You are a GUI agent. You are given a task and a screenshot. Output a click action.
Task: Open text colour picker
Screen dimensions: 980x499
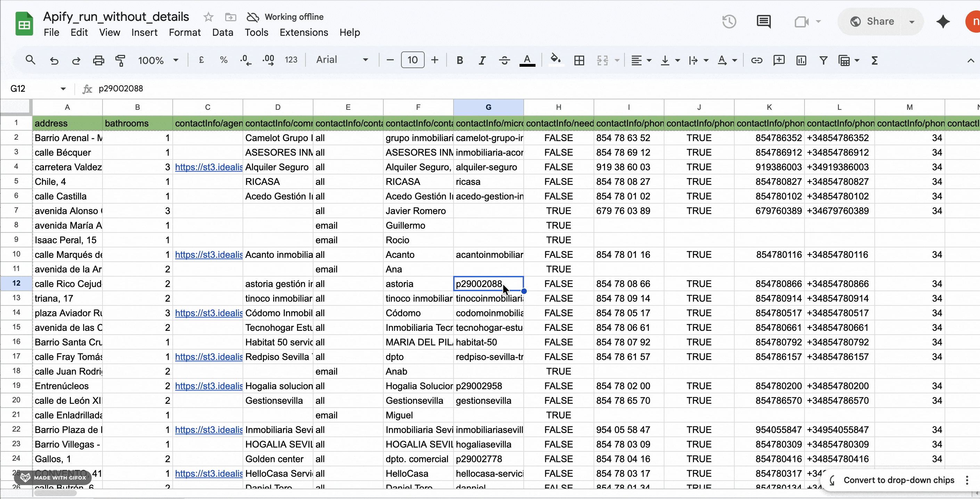527,60
